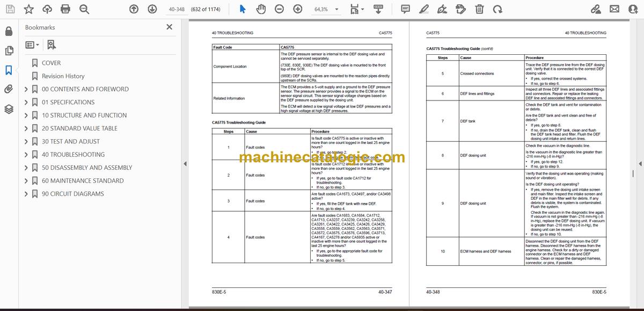644x311 pixels.
Task: Select the Hand pan tool
Action: click(x=261, y=9)
